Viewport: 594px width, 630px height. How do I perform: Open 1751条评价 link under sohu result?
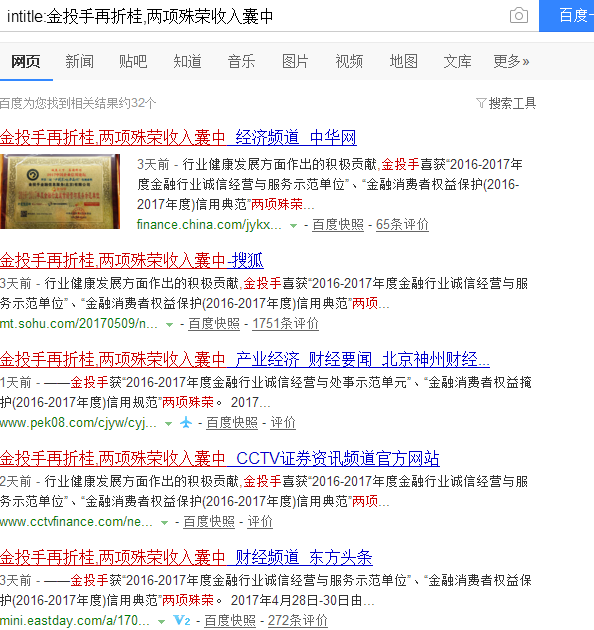(x=285, y=323)
